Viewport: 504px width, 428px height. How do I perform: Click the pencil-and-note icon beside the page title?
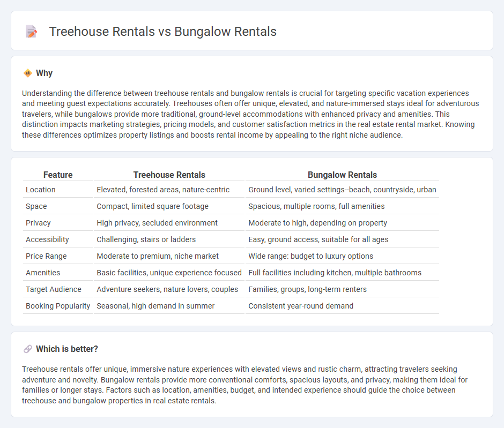(31, 32)
